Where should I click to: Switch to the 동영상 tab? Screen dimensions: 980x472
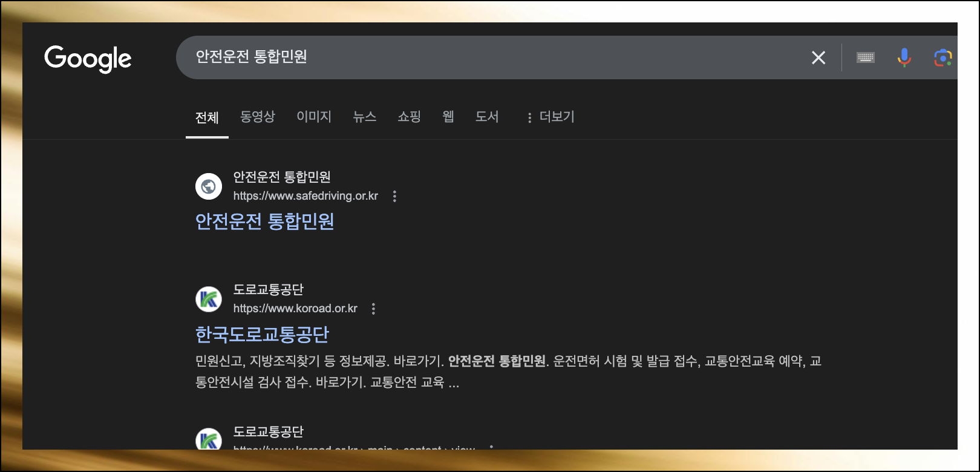(258, 116)
